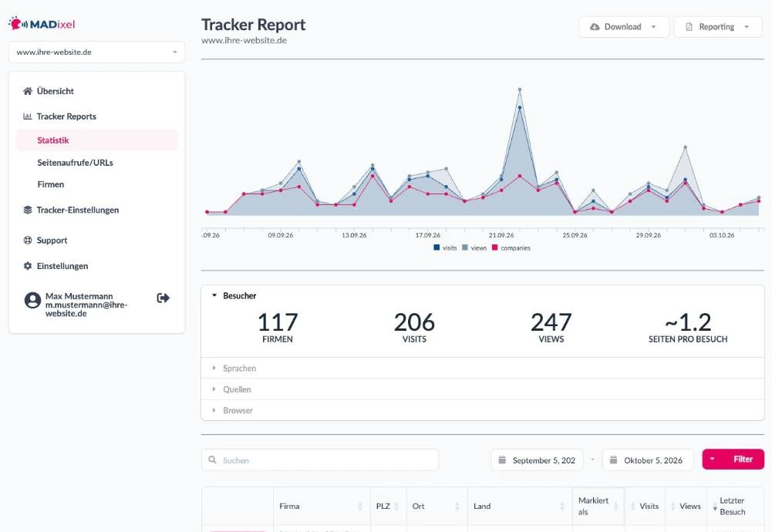Click the end date calendar icon

click(613, 460)
